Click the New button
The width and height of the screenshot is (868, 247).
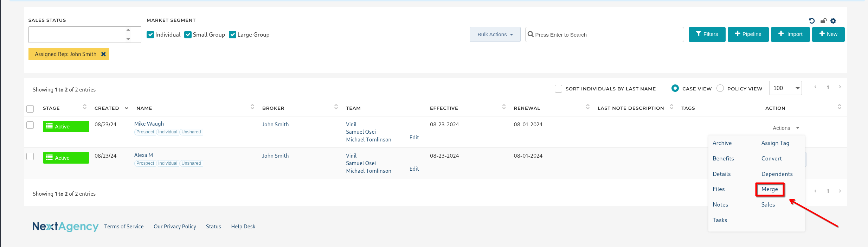point(828,34)
